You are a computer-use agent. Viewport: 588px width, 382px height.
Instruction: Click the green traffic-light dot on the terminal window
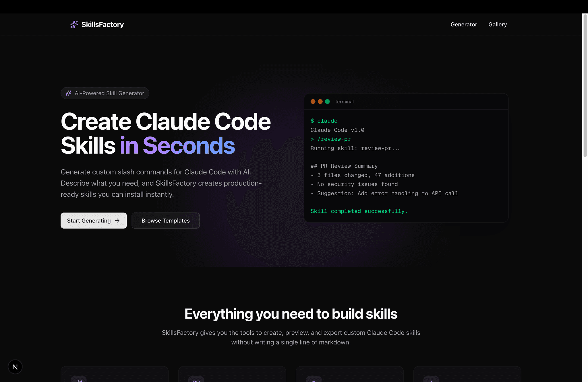pos(327,102)
